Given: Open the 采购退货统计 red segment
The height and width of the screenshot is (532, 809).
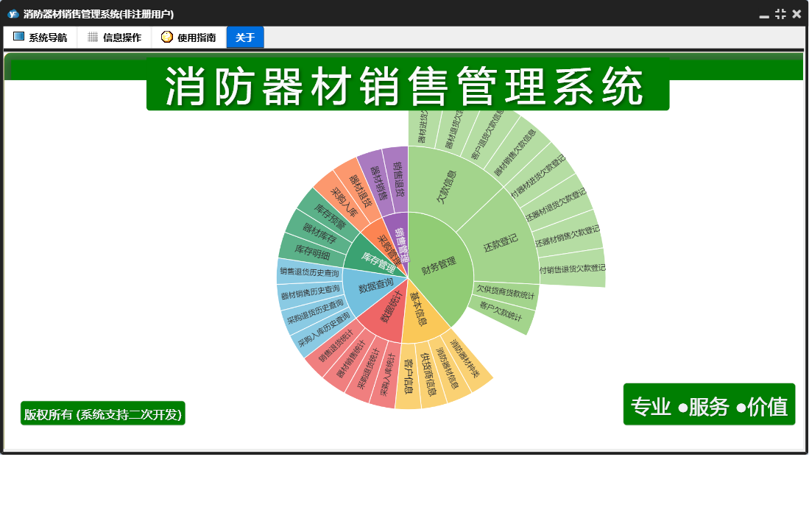Looking at the screenshot, I should click(x=368, y=368).
